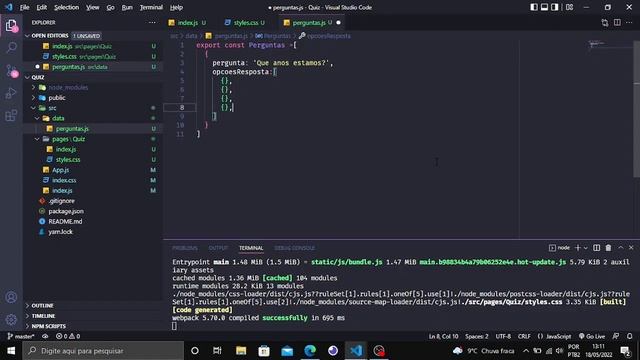Open the Selection menu

pyautogui.click(x=67, y=7)
